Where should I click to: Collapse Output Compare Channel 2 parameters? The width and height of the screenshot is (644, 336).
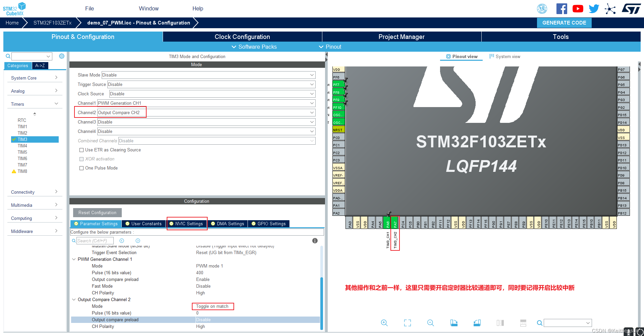(74, 299)
